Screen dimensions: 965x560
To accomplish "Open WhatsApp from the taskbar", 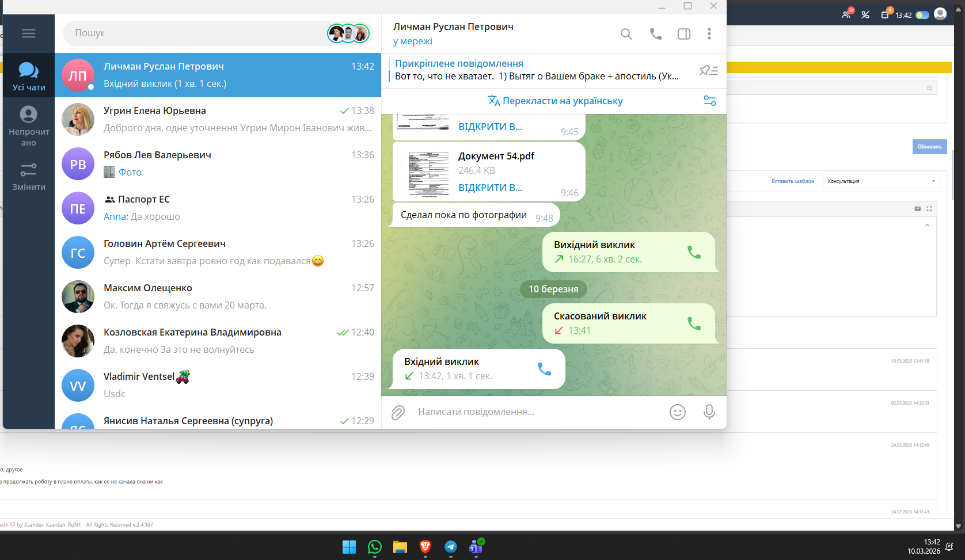I will 375,547.
